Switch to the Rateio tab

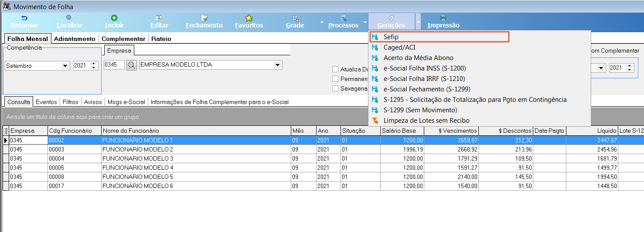[x=161, y=39]
